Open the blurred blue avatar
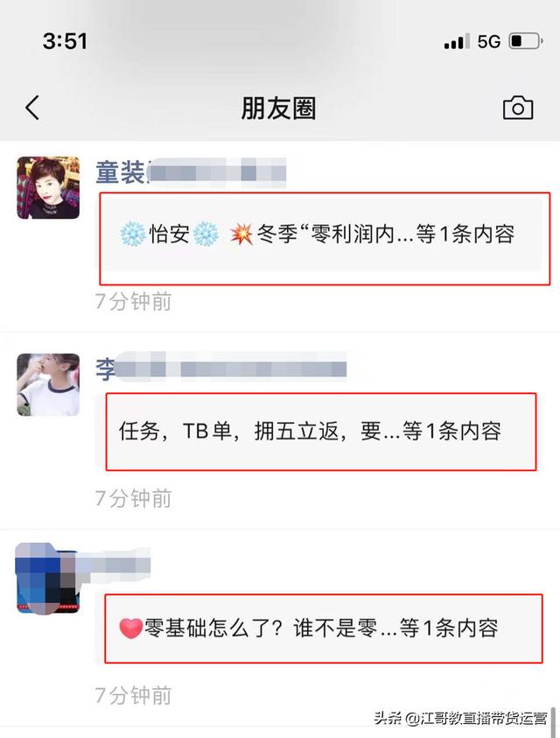Image resolution: width=560 pixels, height=738 pixels. [x=47, y=579]
